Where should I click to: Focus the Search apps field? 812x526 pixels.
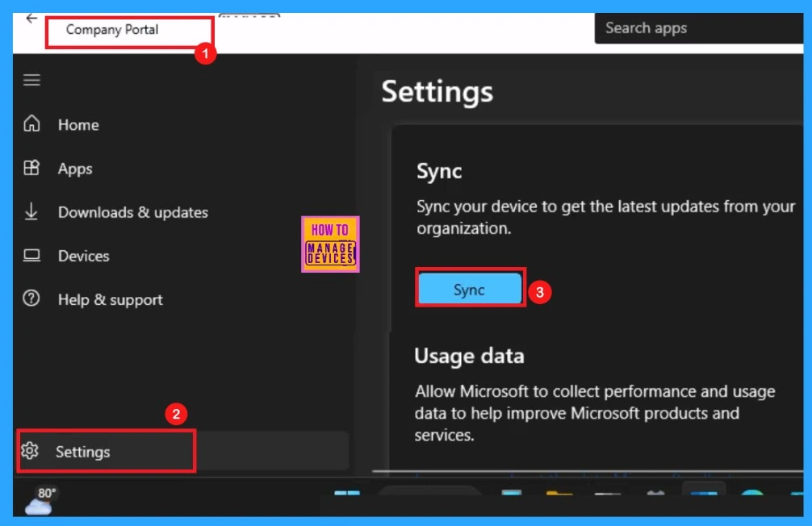698,28
